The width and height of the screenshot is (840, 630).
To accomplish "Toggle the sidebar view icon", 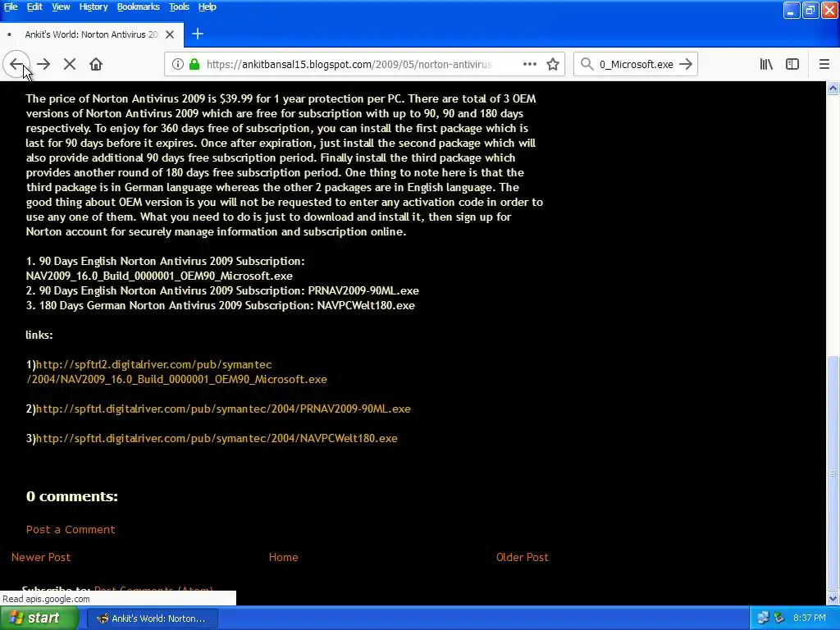I will (x=792, y=64).
